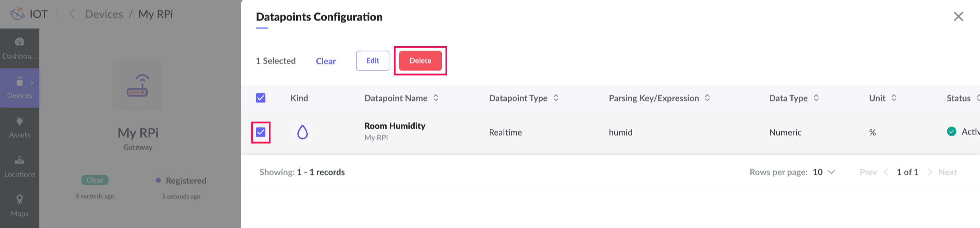Open the Dashboard sidebar icon
Image resolution: width=980 pixels, height=228 pixels.
pos(20,42)
